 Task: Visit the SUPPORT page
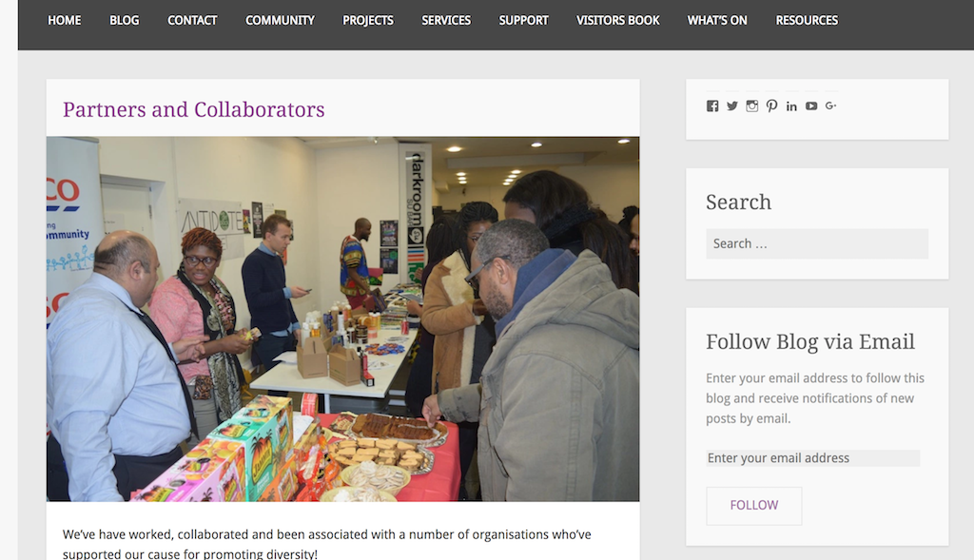[524, 21]
